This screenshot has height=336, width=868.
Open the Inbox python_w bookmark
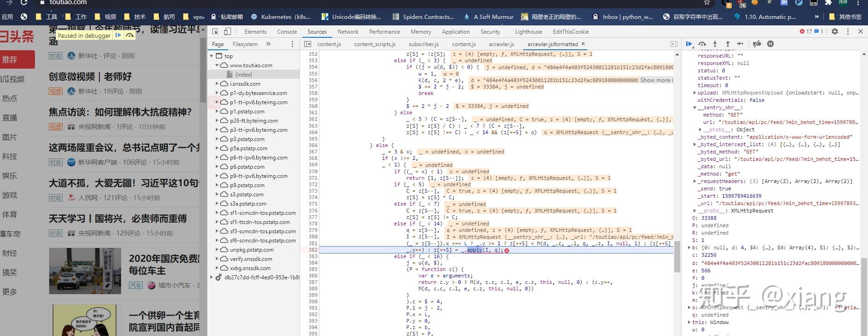(623, 17)
